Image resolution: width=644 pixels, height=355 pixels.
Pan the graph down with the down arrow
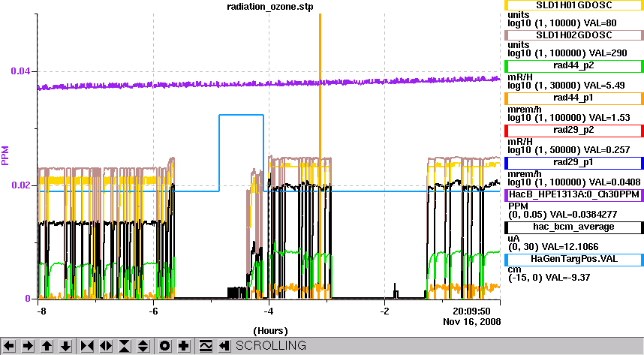coord(66,346)
